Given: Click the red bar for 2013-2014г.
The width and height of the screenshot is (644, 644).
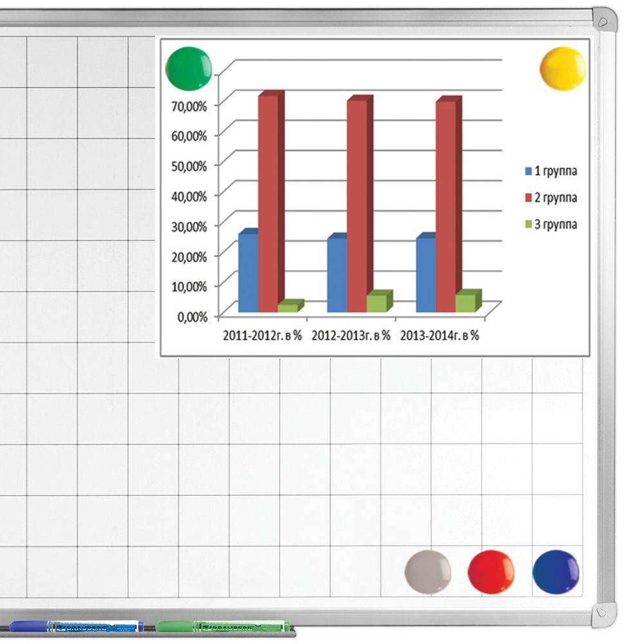Looking at the screenshot, I should (446, 206).
